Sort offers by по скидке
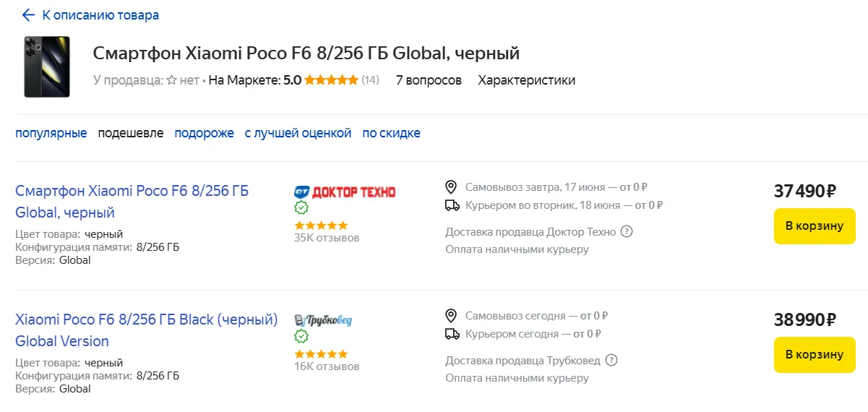868x412 pixels. tap(391, 133)
